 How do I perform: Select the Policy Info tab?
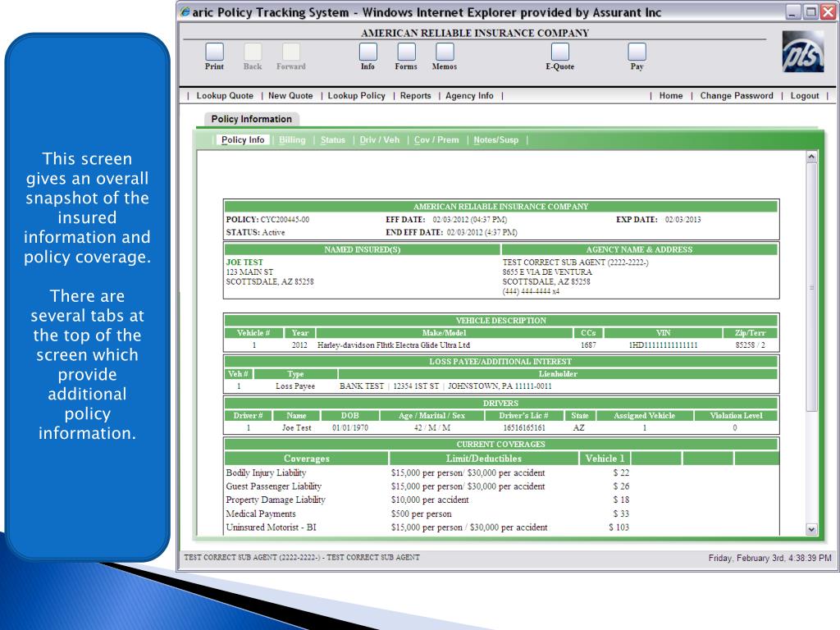243,139
